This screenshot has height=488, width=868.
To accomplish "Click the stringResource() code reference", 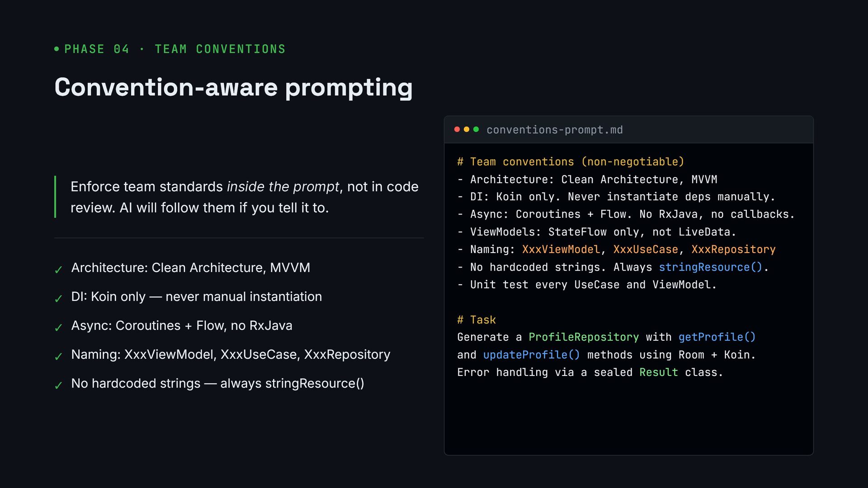I will click(711, 267).
